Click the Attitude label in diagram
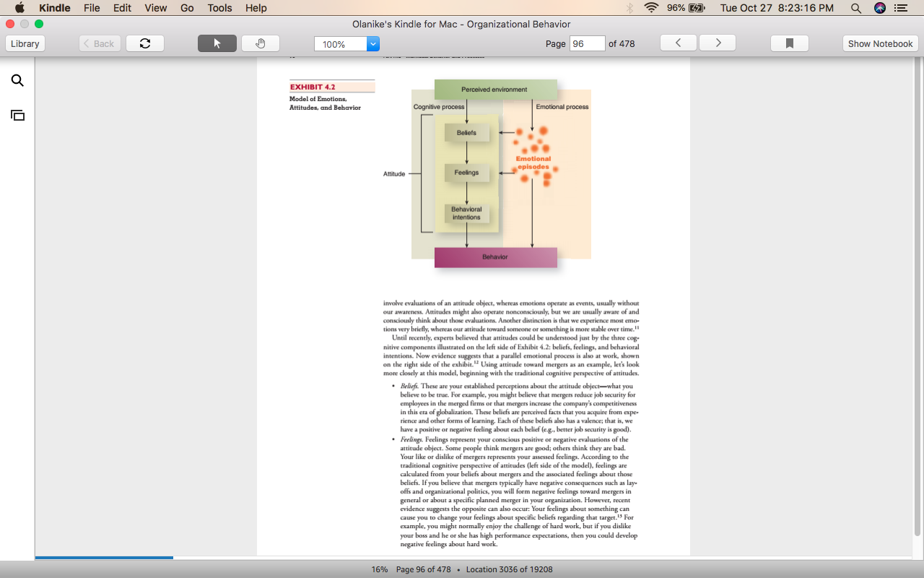The height and width of the screenshot is (578, 924). click(x=394, y=174)
